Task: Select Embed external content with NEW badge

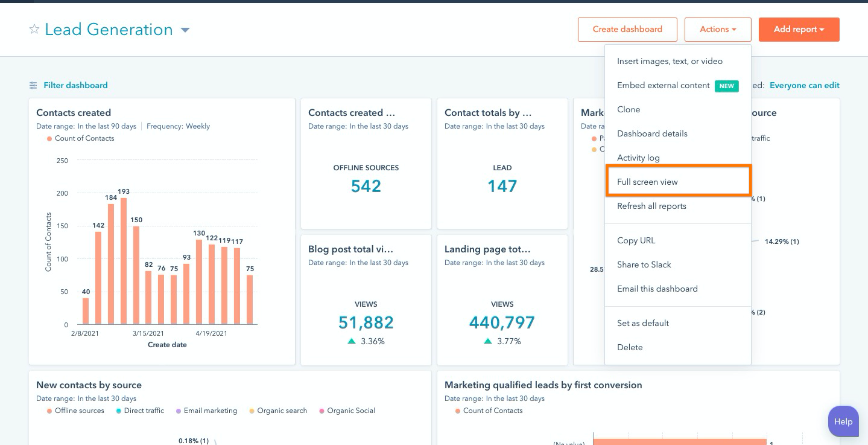Action: [663, 85]
